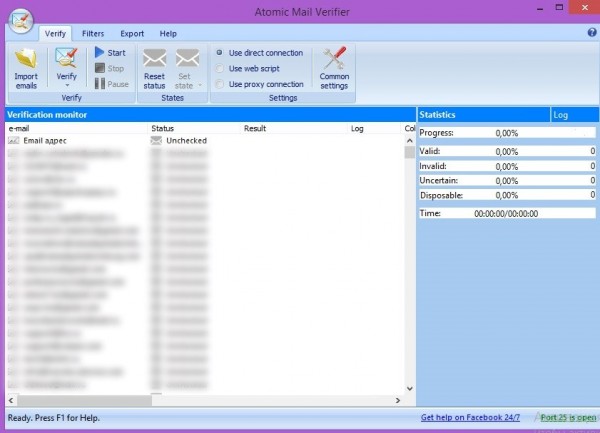Open Common settings tools icon
The image size is (600, 433).
pos(334,58)
